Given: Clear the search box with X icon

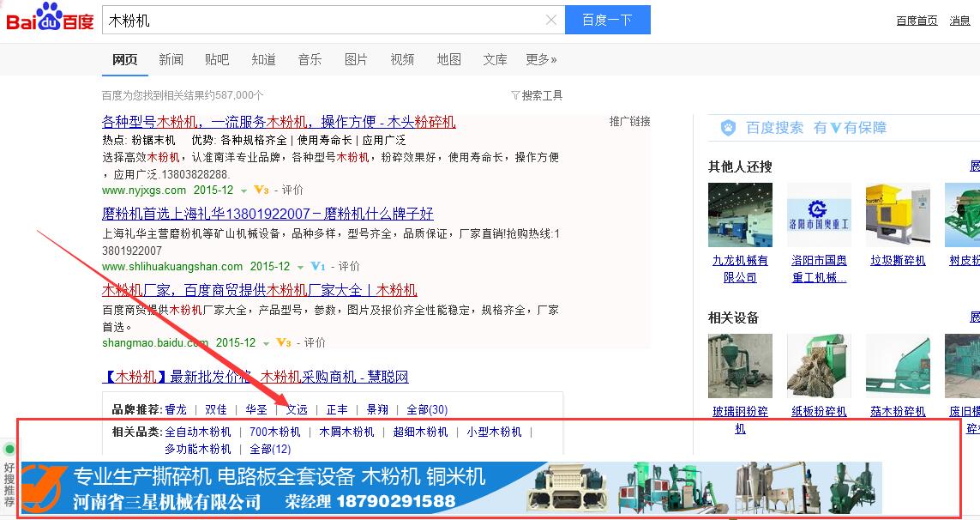Looking at the screenshot, I should pyautogui.click(x=551, y=20).
